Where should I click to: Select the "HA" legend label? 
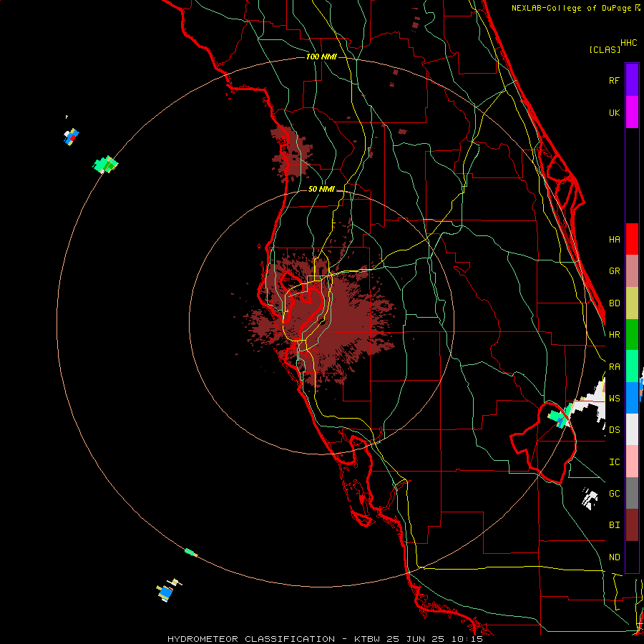[x=614, y=240]
